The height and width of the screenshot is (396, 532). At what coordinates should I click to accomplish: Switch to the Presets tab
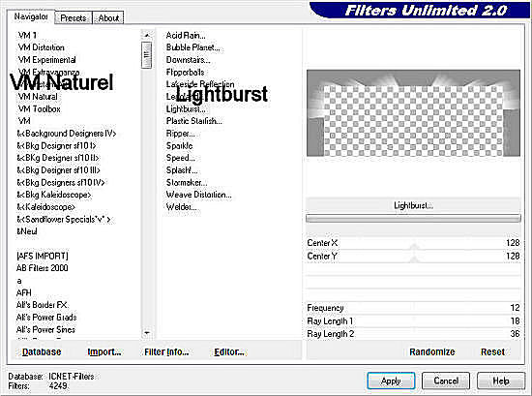(74, 18)
